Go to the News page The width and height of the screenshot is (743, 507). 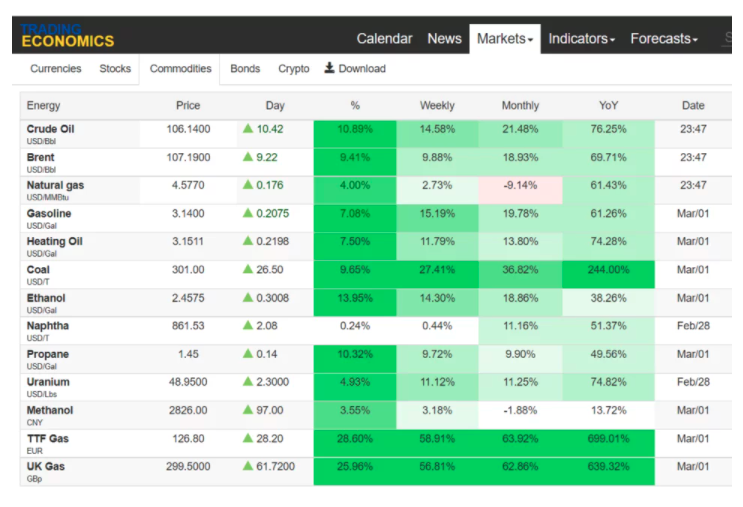[x=444, y=39]
